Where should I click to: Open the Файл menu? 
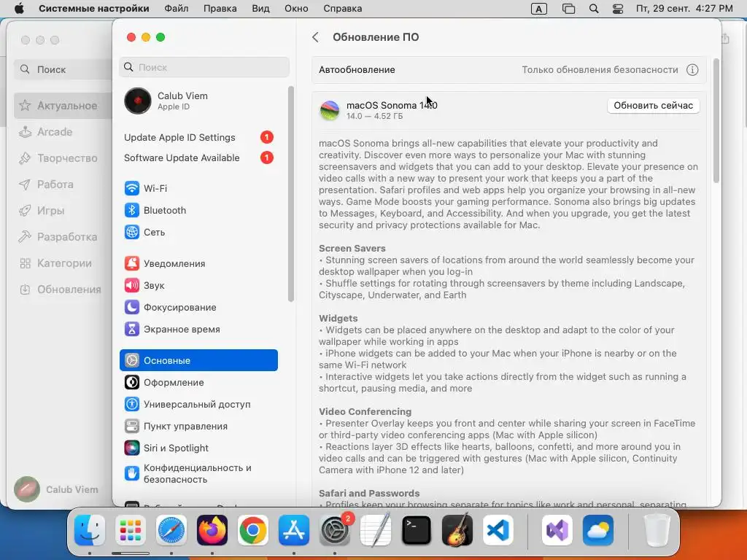pos(177,9)
